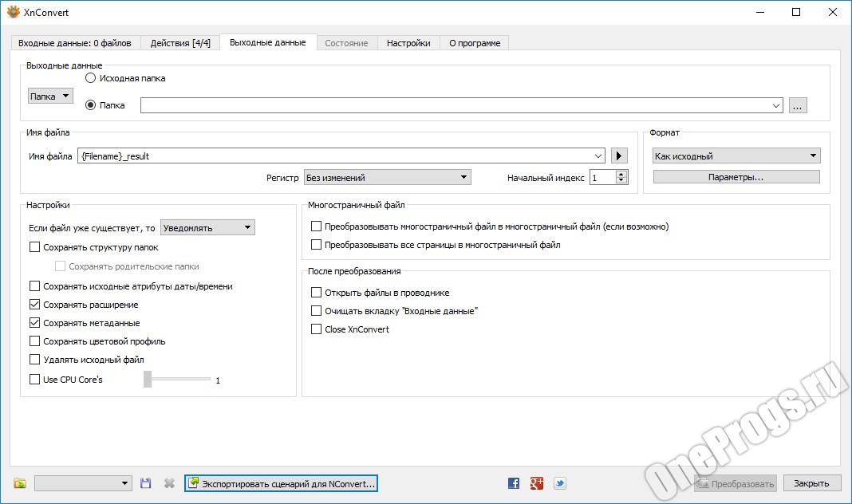The height and width of the screenshot is (504, 852).
Task: Open the Формат Как исходный dropdown
Action: coord(737,156)
